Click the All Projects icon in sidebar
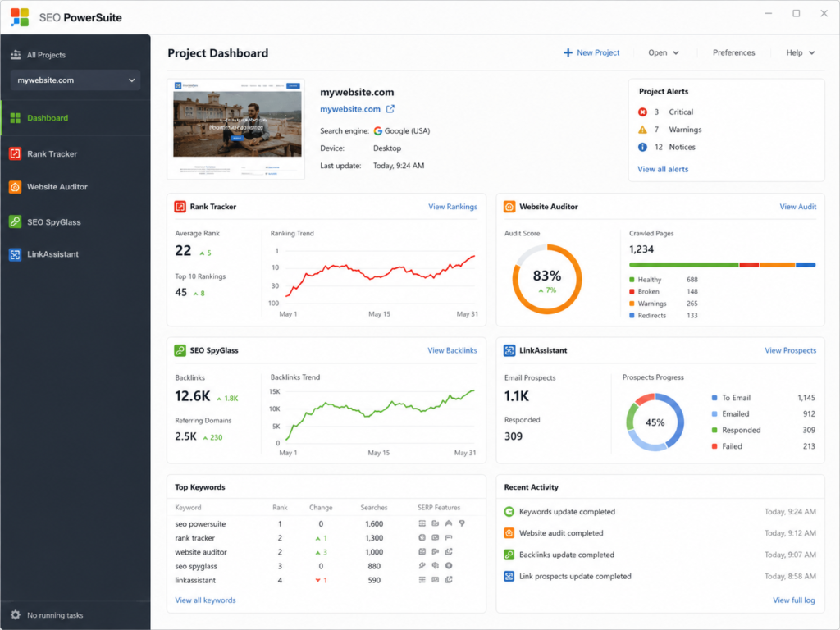 pyautogui.click(x=16, y=55)
